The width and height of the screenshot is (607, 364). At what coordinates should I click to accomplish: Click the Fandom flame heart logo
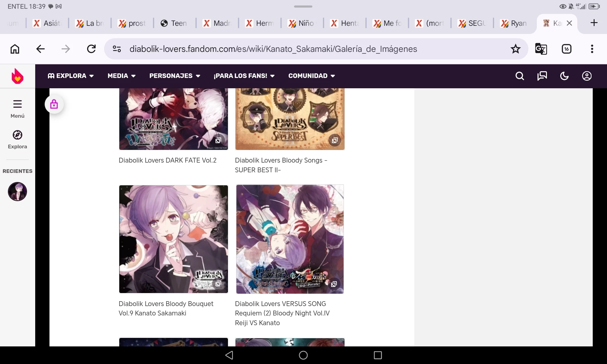tap(18, 76)
